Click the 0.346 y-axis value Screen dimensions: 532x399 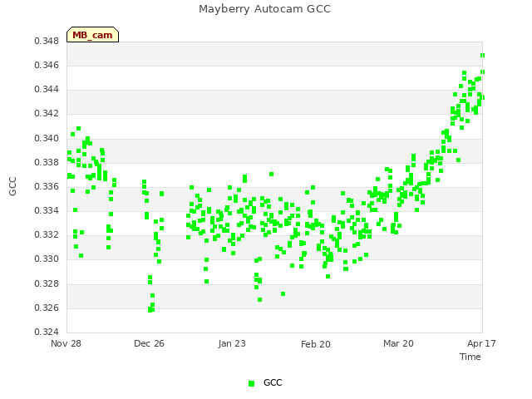47,65
